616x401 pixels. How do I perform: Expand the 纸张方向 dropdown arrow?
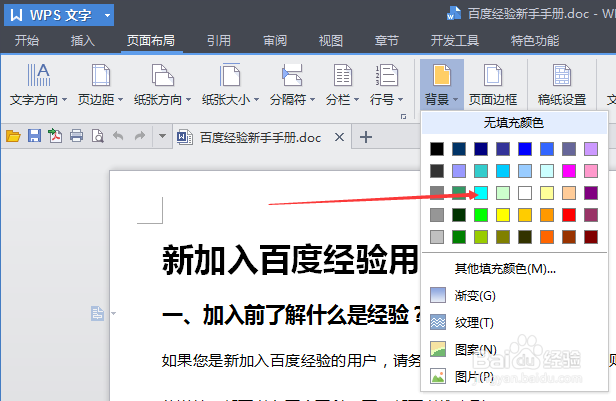188,100
